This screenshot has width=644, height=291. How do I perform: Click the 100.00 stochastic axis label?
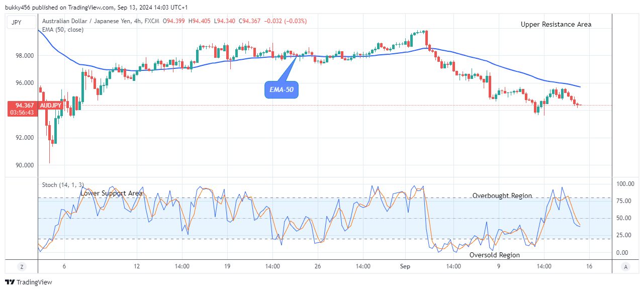[625, 185]
